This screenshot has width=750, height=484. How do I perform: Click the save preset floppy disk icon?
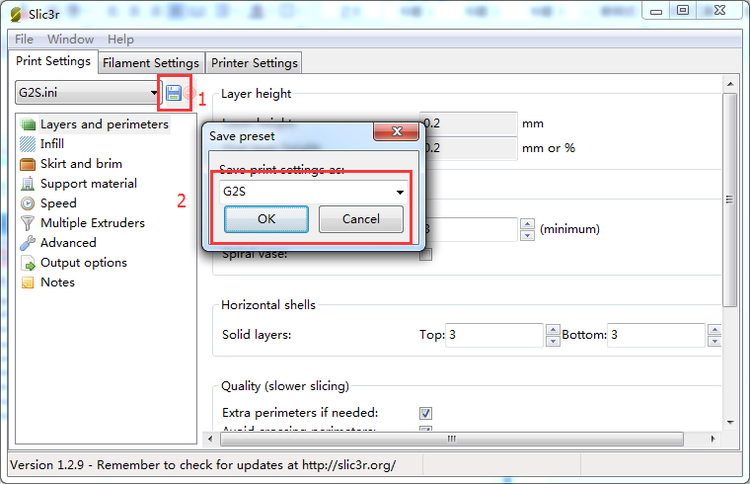[173, 93]
